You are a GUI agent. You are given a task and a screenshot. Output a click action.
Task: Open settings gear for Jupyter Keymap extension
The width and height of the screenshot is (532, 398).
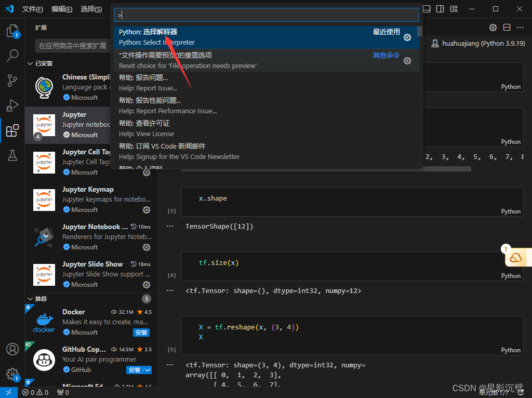147,210
